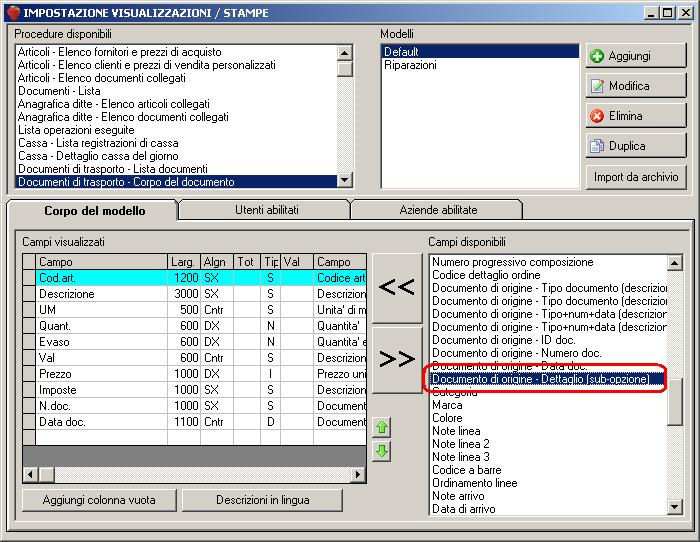Select Corpo del modello tab
Viewport: 700px width, 542px height.
(95, 211)
